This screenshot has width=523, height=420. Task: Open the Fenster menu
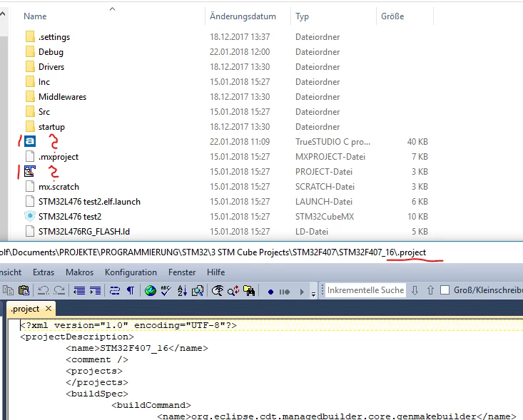182,272
